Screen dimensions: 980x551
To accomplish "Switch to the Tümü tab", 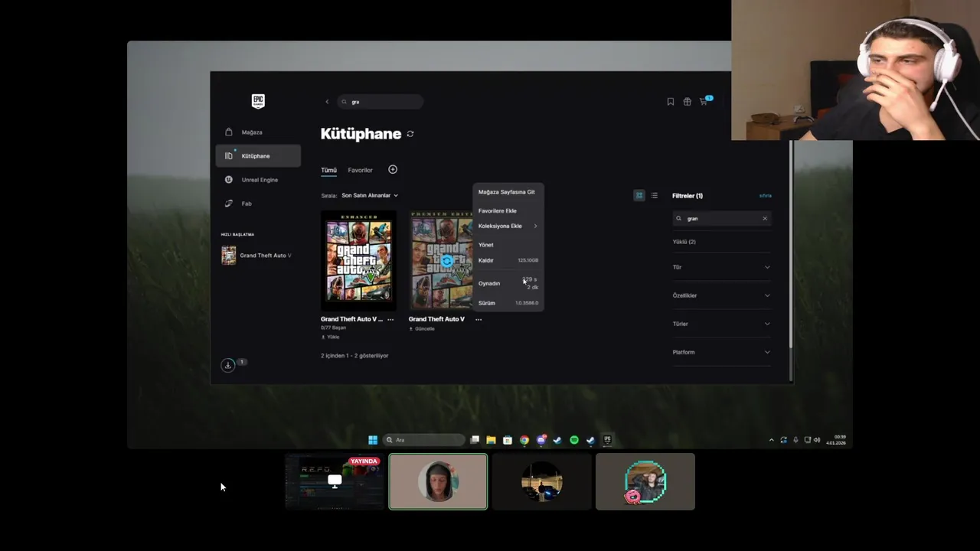I will [328, 170].
